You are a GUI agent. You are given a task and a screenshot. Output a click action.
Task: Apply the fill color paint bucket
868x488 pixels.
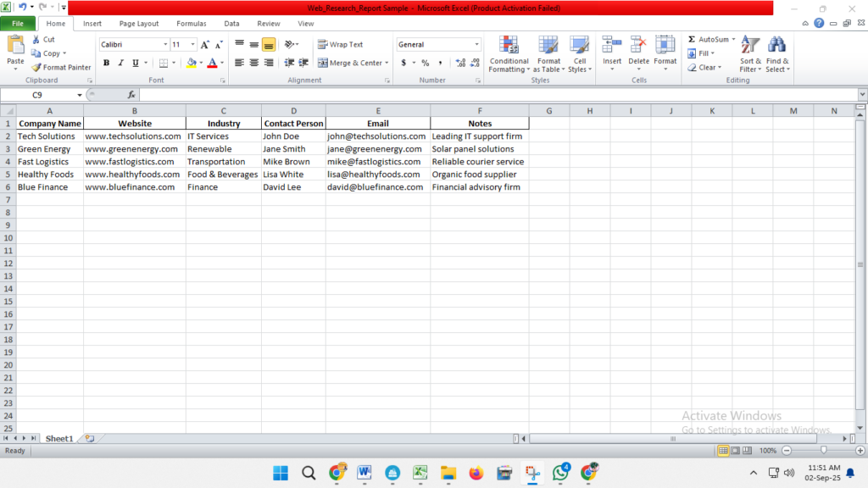coord(192,63)
